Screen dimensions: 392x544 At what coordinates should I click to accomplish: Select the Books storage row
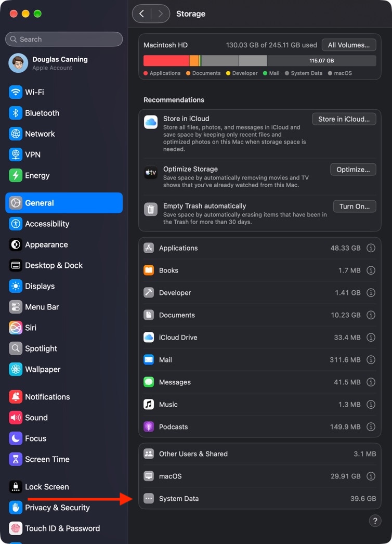259,270
